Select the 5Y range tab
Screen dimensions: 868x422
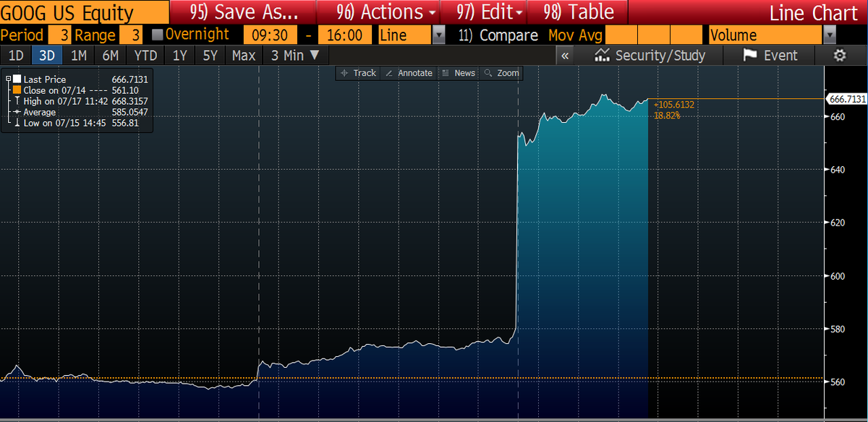210,56
